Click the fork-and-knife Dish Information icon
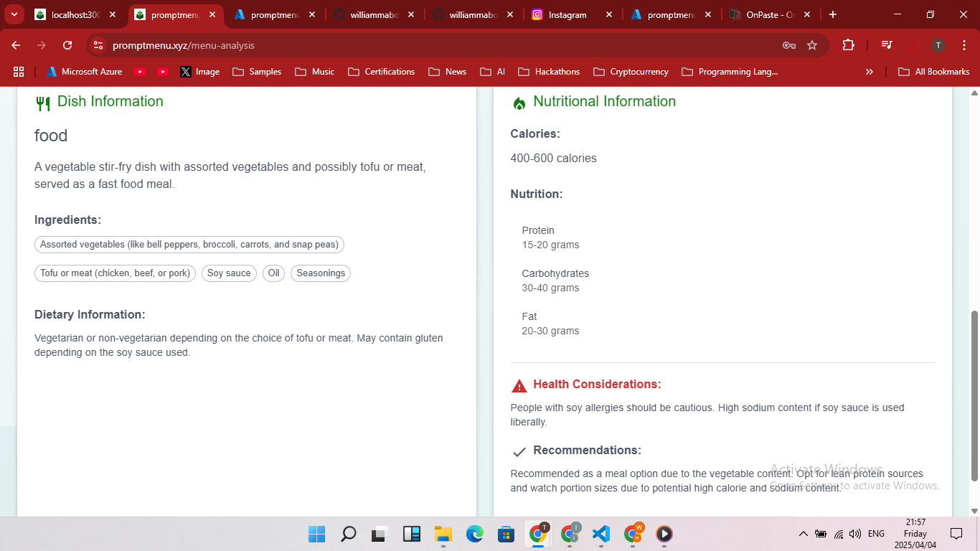This screenshot has width=980, height=551. pos(42,103)
